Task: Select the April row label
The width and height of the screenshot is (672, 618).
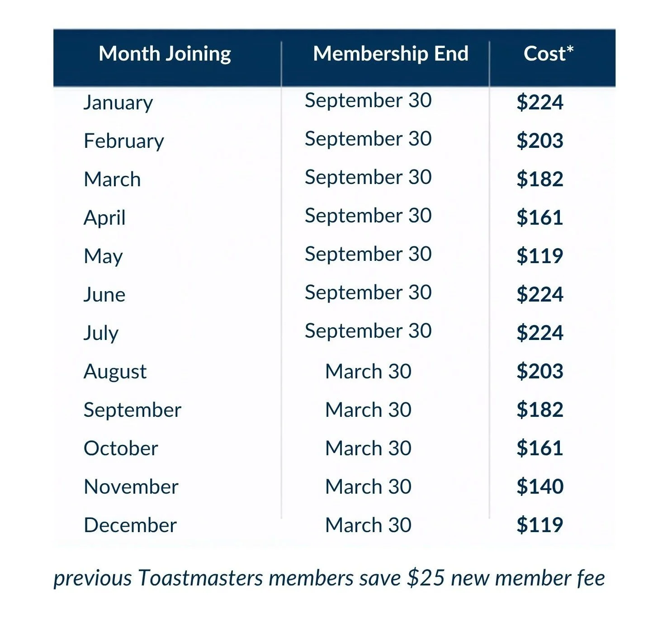Action: click(104, 218)
